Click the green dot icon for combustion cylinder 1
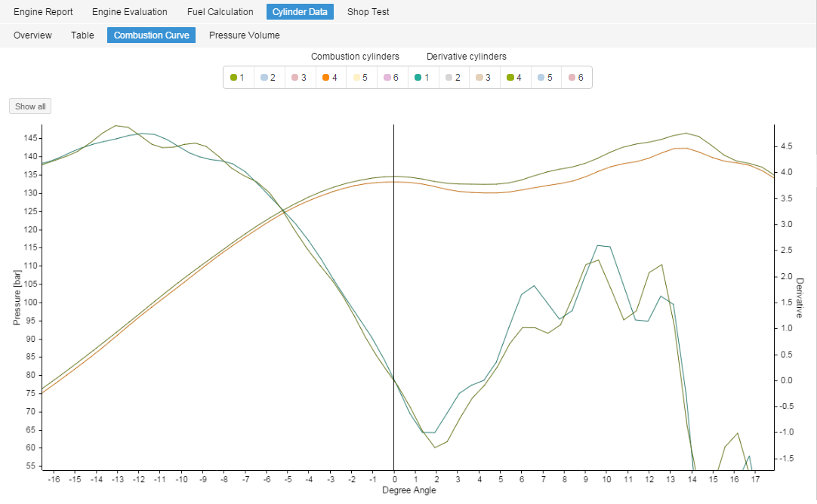 [235, 77]
